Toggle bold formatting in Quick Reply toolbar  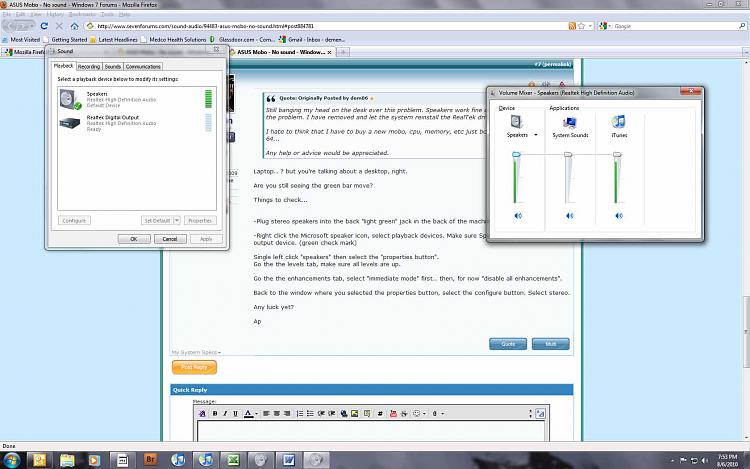point(215,414)
